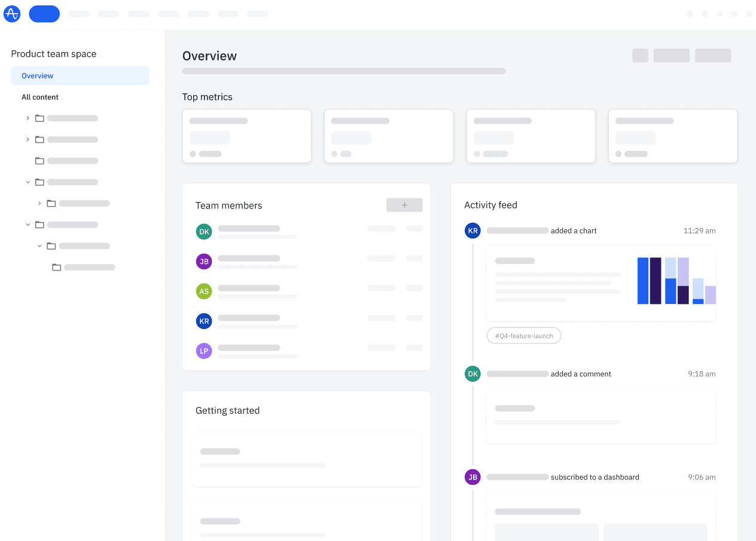This screenshot has height=541, width=756.
Task: Collapse the fourth folder in sidebar tree
Action: pos(28,182)
